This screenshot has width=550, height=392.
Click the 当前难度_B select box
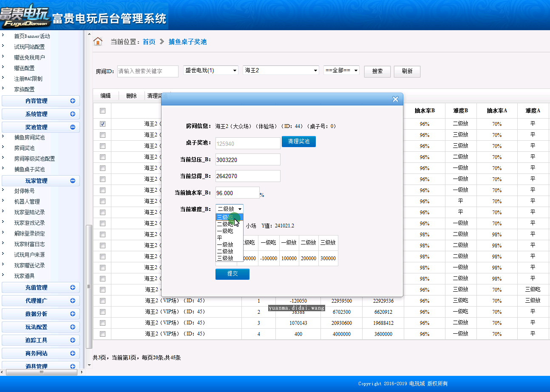point(230,209)
